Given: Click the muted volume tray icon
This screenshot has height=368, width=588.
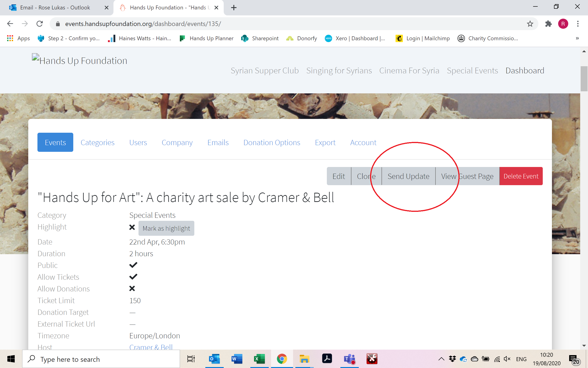Looking at the screenshot, I should (x=507, y=359).
